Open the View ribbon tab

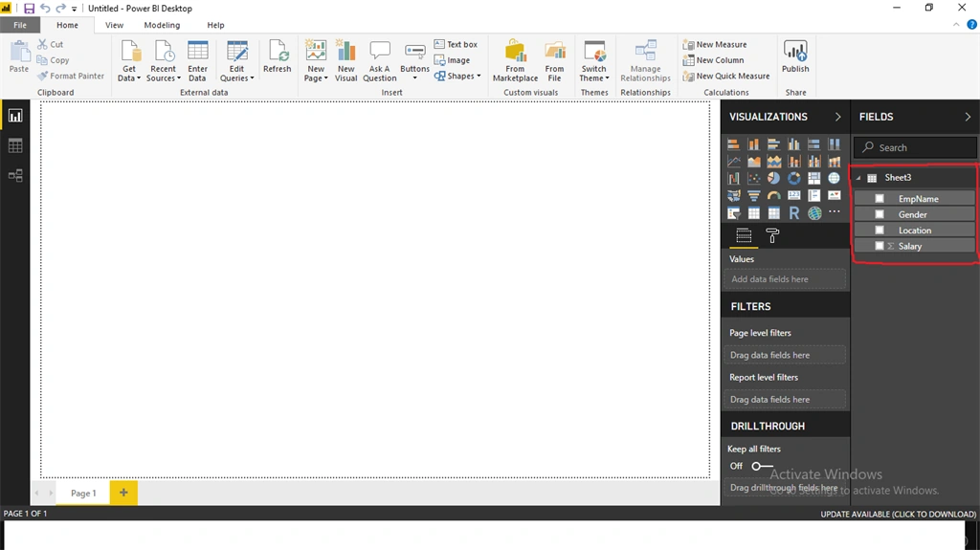click(115, 25)
